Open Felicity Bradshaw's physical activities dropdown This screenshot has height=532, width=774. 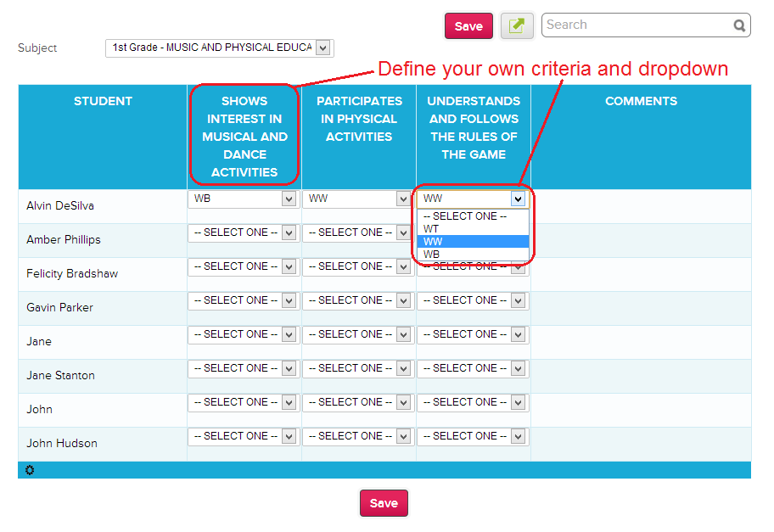[x=358, y=266]
